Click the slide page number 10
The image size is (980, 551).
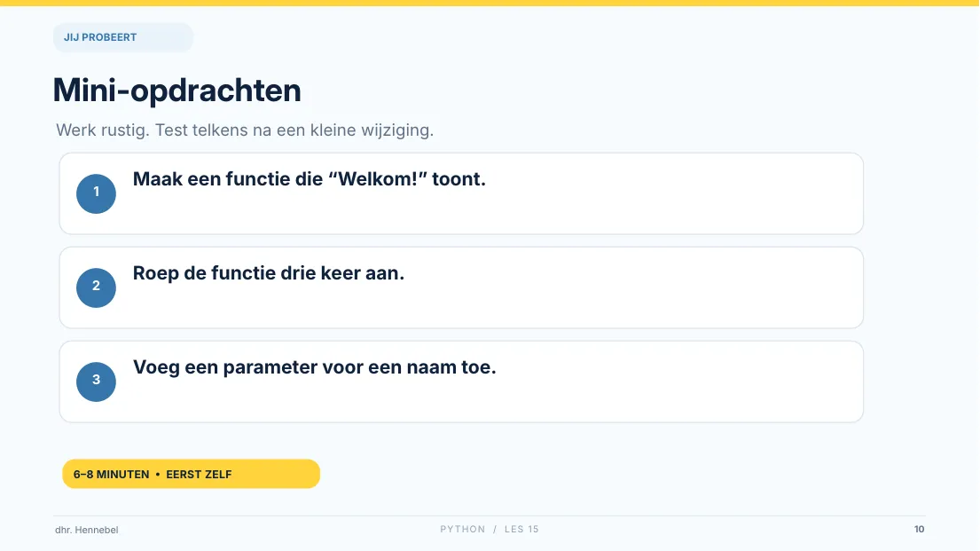pos(920,529)
